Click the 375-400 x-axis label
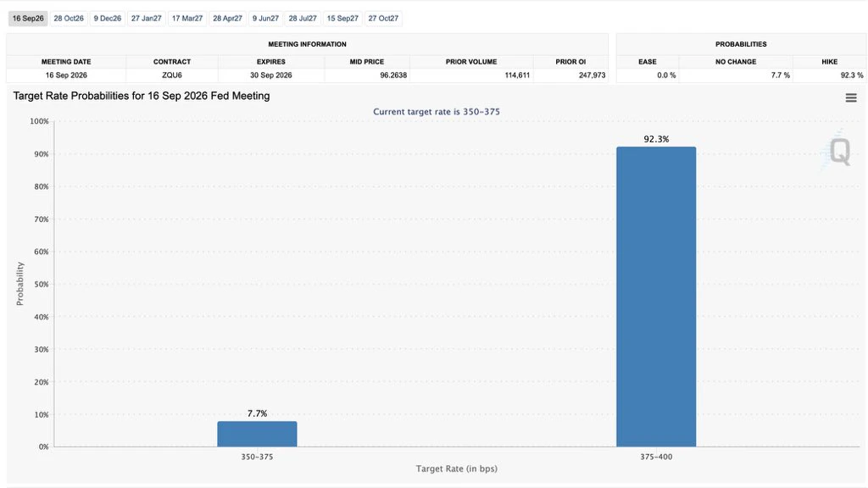 (x=656, y=457)
